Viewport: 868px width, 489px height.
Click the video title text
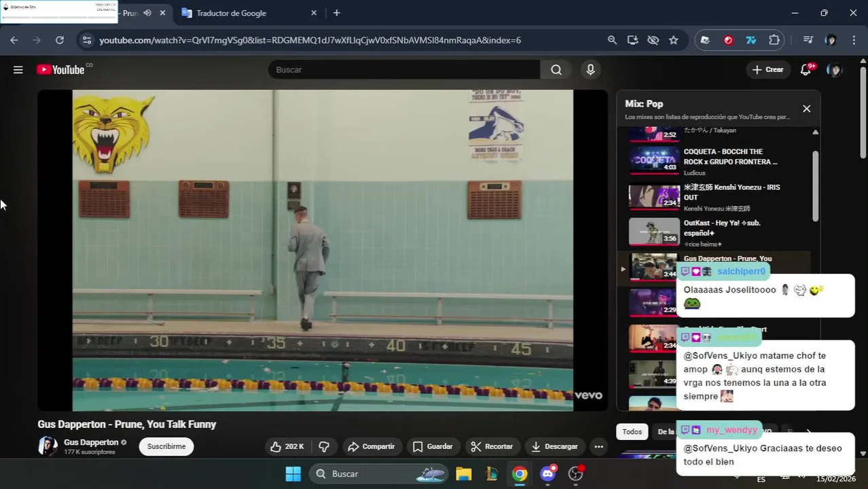click(x=127, y=424)
